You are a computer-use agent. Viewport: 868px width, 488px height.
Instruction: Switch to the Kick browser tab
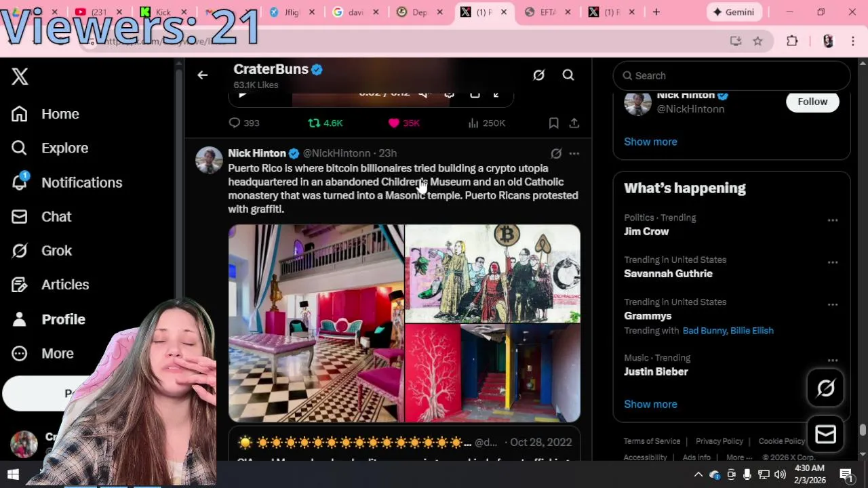(163, 12)
